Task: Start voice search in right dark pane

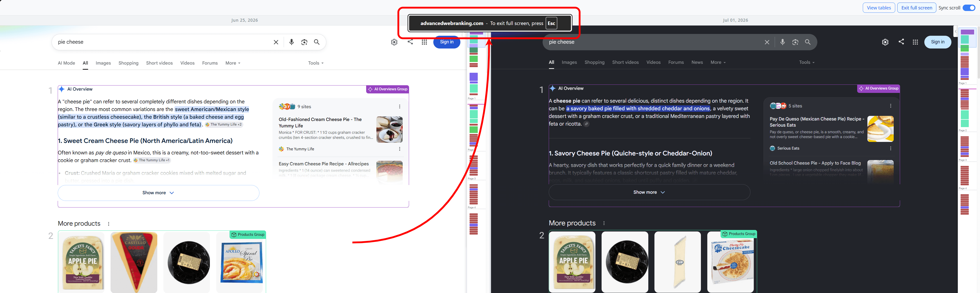Action: click(783, 42)
